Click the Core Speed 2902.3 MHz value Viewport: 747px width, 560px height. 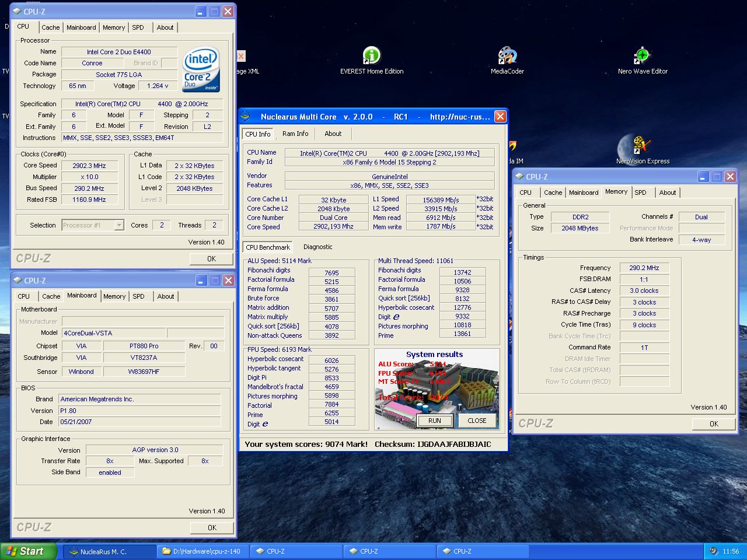click(89, 166)
